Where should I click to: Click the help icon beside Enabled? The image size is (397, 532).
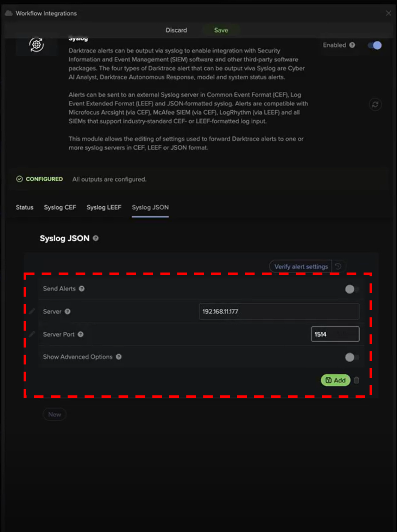352,45
